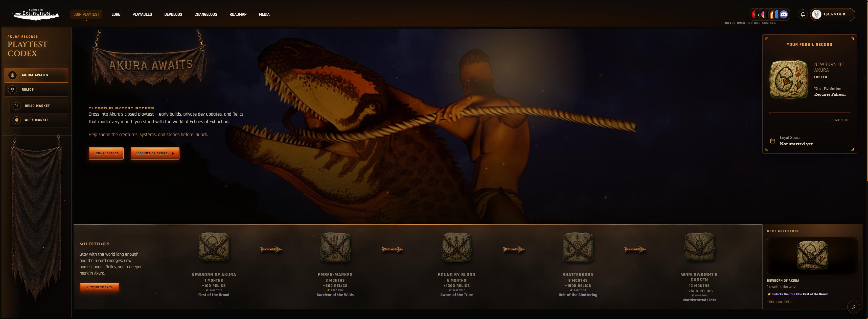This screenshot has height=319, width=868.
Task: Click the '+100 bonus Relics' text
Action: (780, 302)
